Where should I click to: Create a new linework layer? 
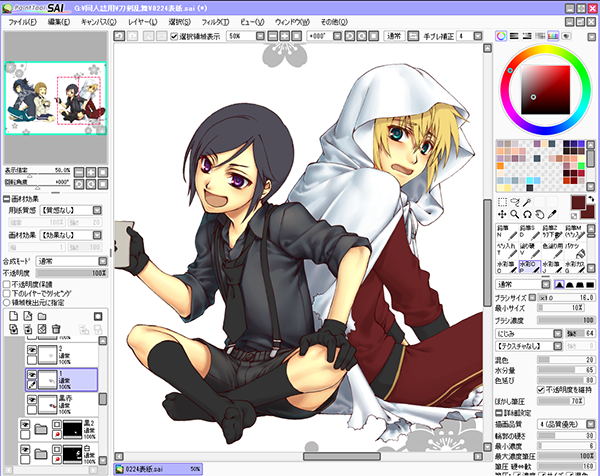click(x=28, y=316)
